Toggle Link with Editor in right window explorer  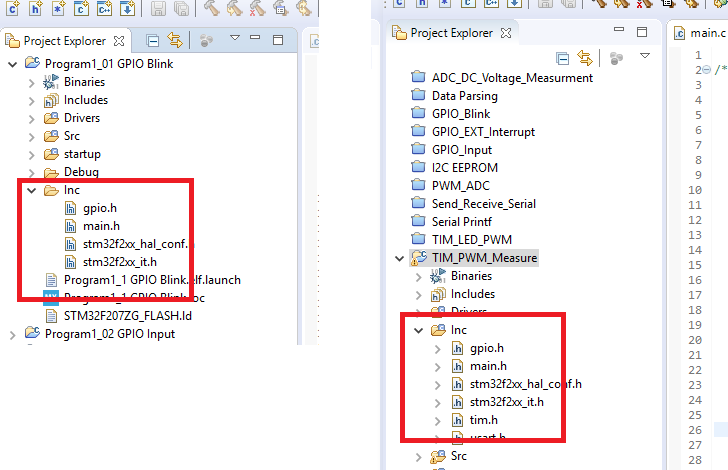tap(585, 59)
